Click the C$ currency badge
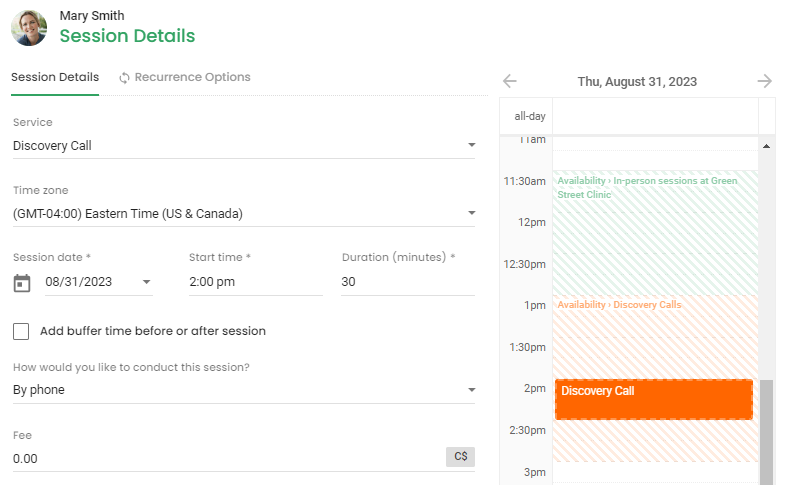Screen dimensions: 785x485 (461, 456)
